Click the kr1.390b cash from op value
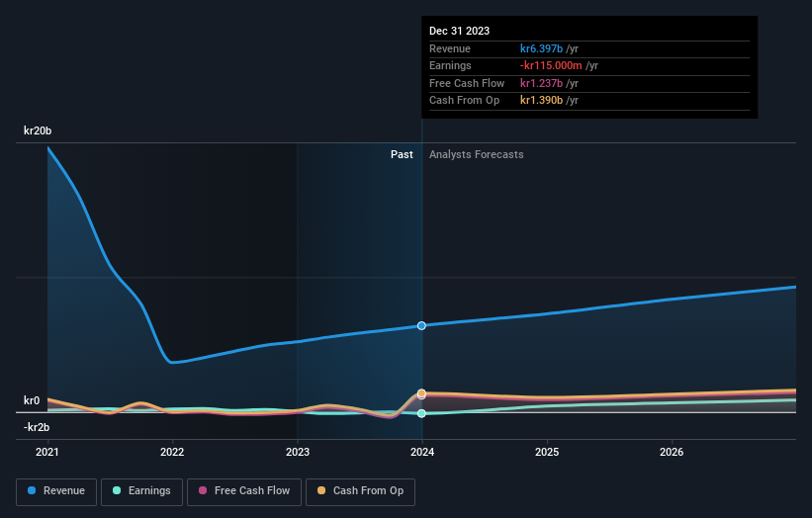Image resolution: width=812 pixels, height=518 pixels. tap(541, 101)
